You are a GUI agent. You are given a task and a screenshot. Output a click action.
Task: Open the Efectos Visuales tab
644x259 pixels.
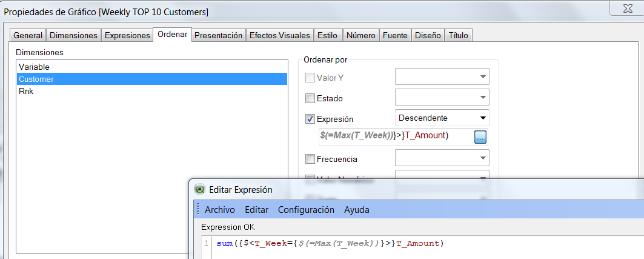(280, 35)
